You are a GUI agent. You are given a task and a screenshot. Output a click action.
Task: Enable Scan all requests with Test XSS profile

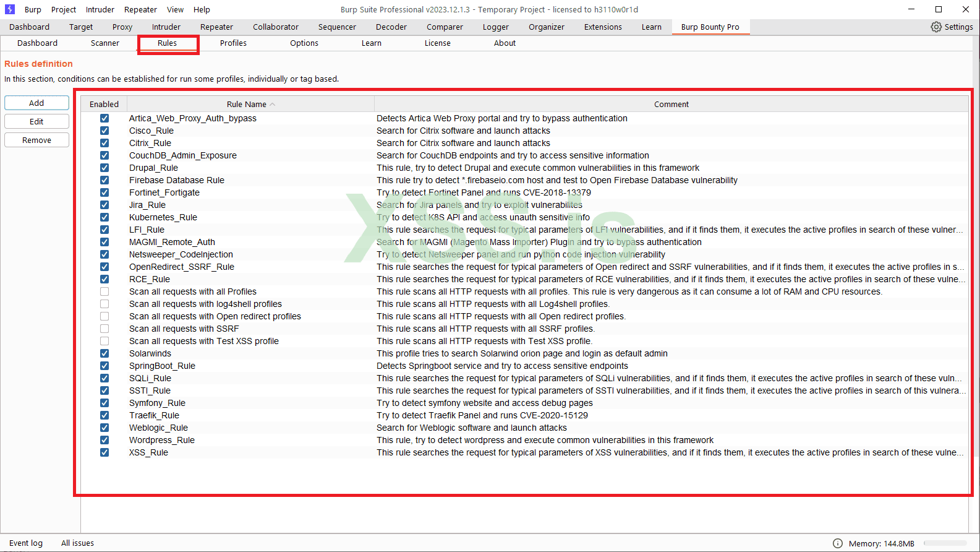(104, 341)
